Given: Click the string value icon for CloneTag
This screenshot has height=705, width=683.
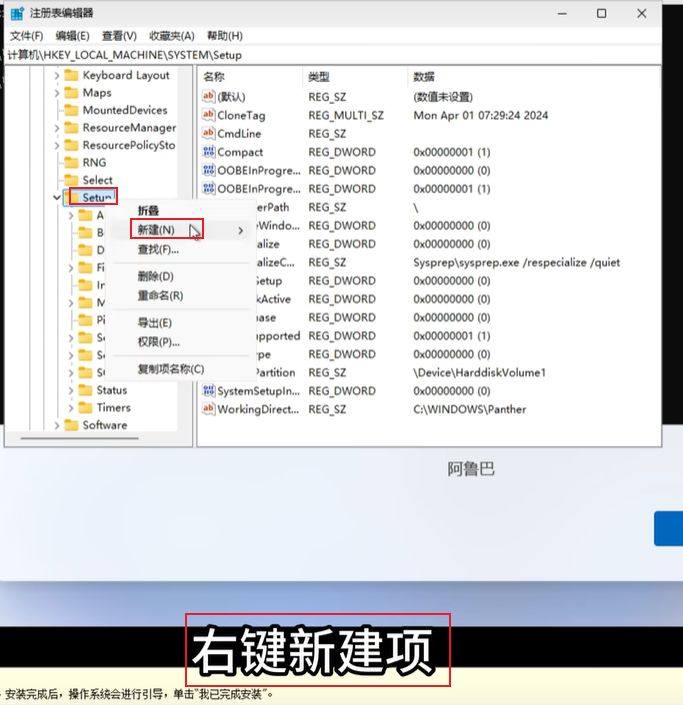Looking at the screenshot, I should click(208, 115).
